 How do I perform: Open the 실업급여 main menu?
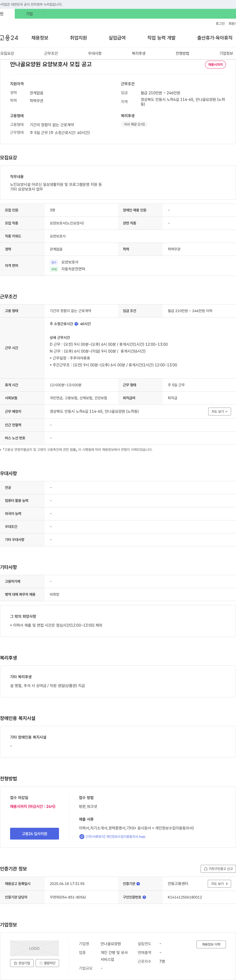pos(117,38)
